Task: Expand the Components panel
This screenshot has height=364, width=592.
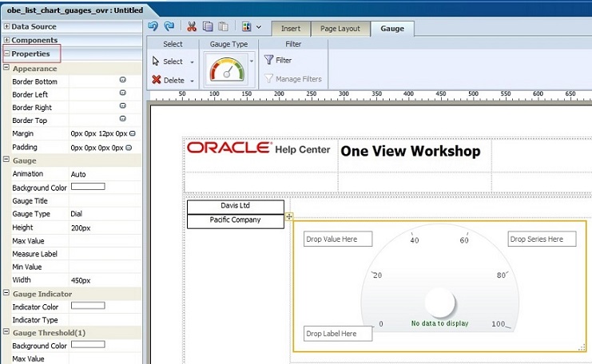Action: pos(7,40)
